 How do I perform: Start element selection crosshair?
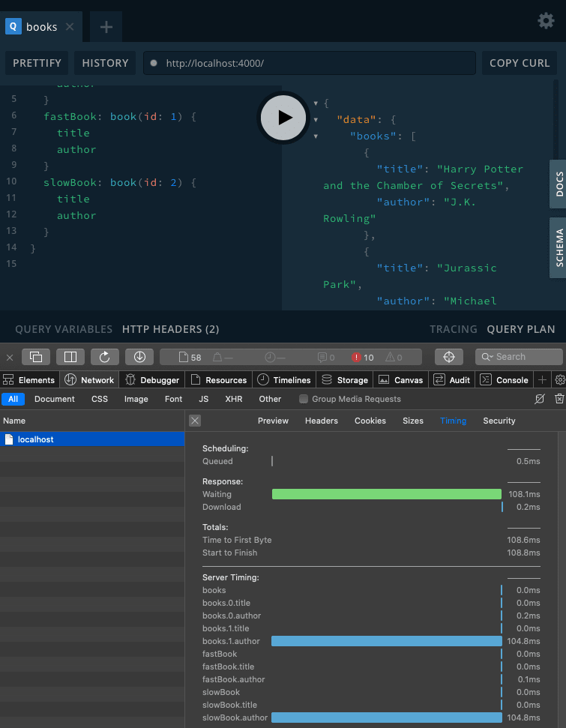pos(448,357)
